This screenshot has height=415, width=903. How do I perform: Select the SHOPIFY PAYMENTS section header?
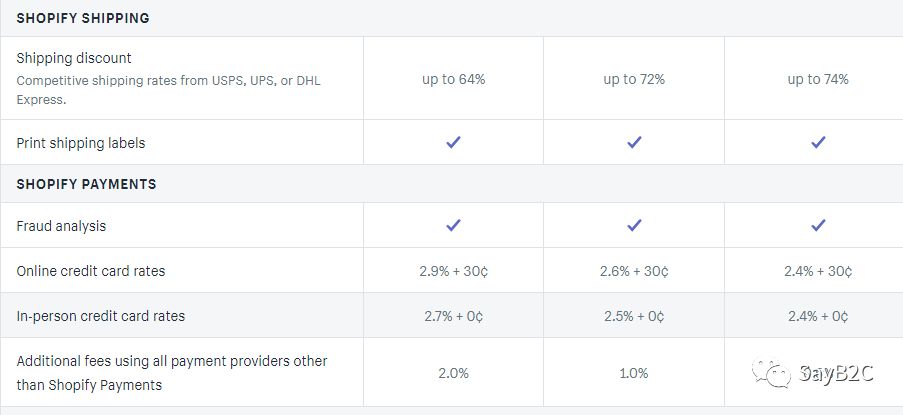(x=86, y=184)
